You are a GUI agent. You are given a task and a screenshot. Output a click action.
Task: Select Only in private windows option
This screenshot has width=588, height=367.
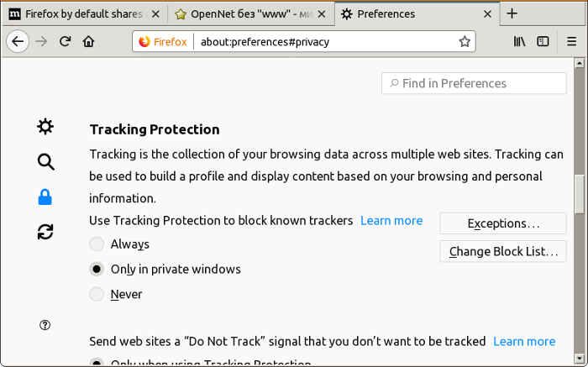[x=97, y=270]
